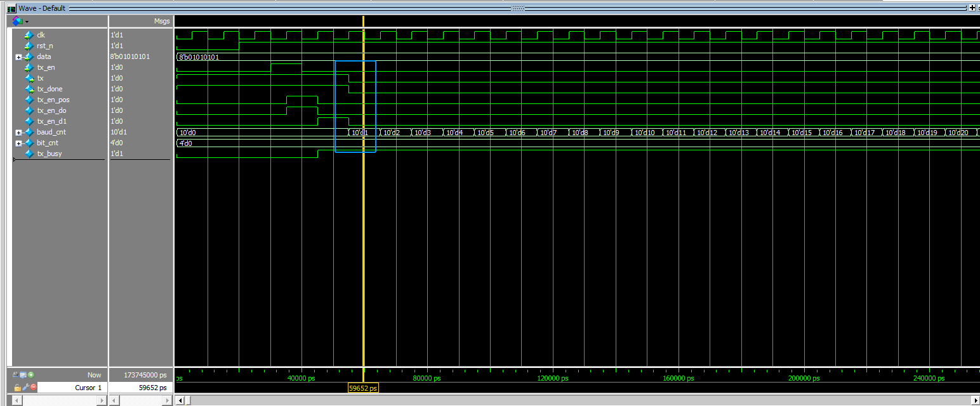Expand the baud_cnt bus signal
Image resolution: width=980 pixels, height=406 pixels.
(x=19, y=133)
